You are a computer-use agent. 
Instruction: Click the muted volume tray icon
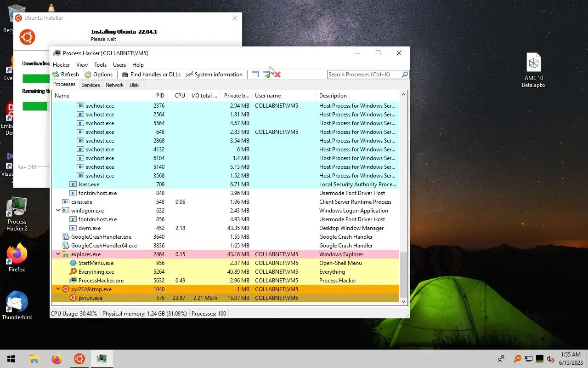(551, 359)
